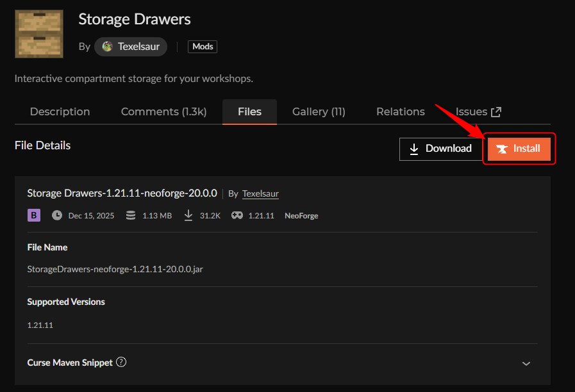This screenshot has width=575, height=392.
Task: Open the Gallery (11) tab
Action: click(318, 111)
